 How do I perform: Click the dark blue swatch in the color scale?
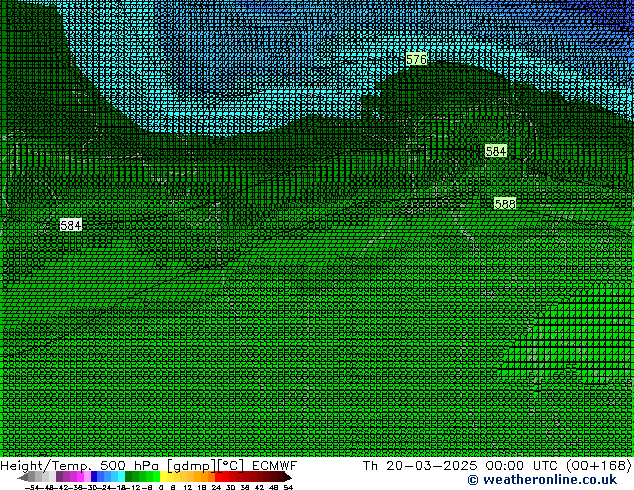(94, 477)
